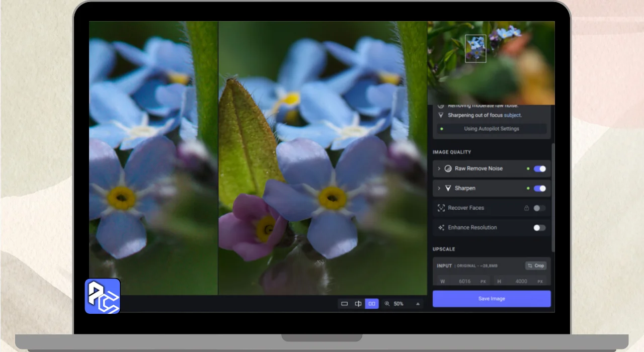Expand the Sharpen settings chevron
Screen dimensions: 644x352
click(x=439, y=189)
